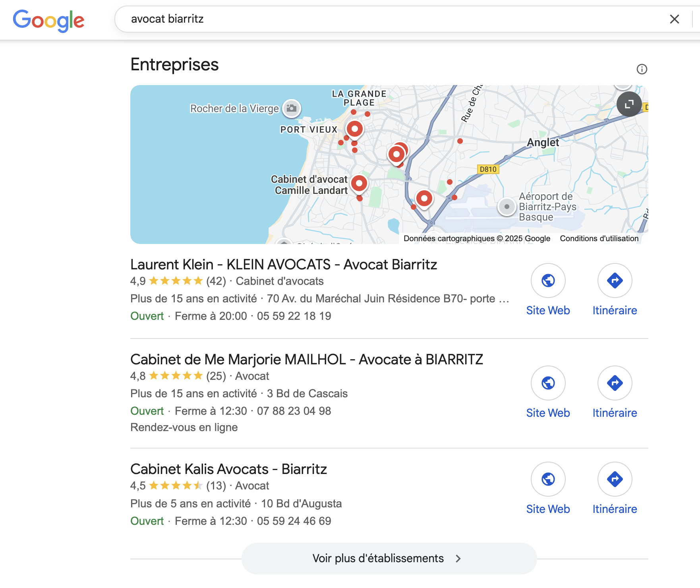Click the airport marker on the map
This screenshot has height=588, width=700.
click(x=507, y=207)
